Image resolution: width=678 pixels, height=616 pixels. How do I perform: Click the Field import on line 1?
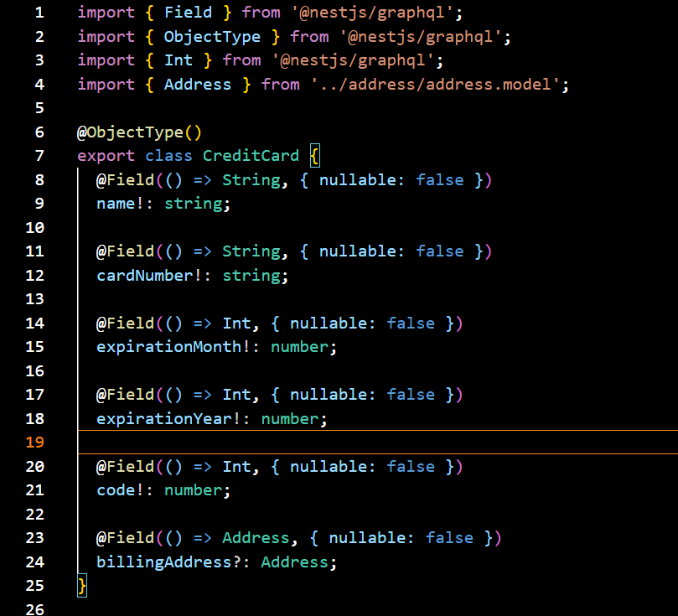tap(188, 12)
